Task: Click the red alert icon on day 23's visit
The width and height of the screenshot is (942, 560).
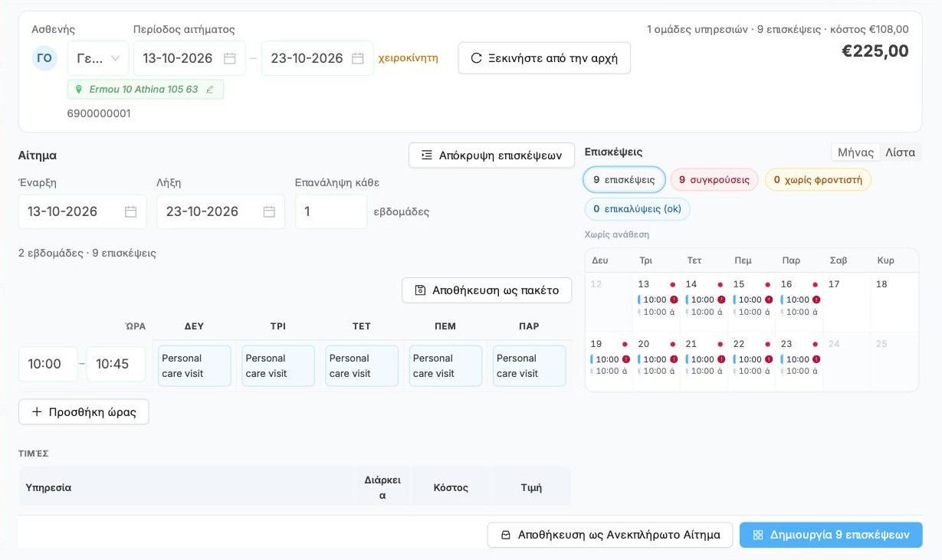Action: coord(816,359)
